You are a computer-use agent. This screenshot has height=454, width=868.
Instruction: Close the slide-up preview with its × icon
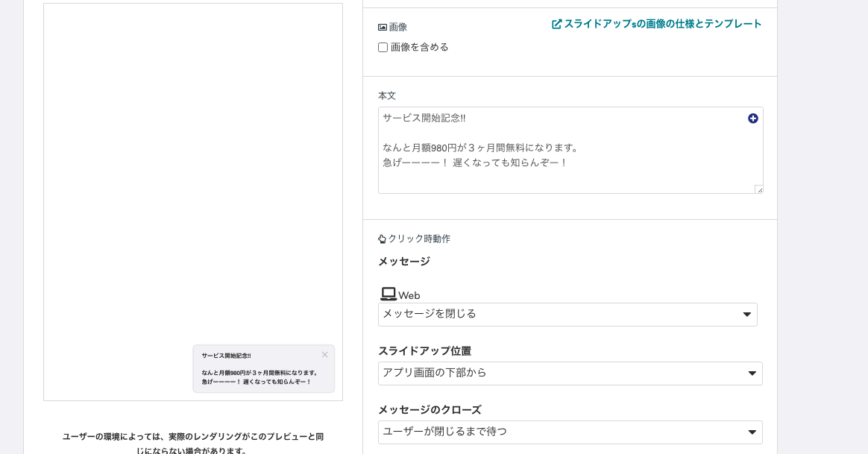click(x=325, y=355)
